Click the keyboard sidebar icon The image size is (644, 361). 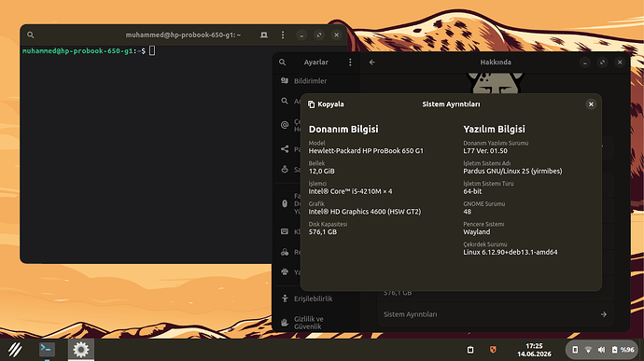285,231
